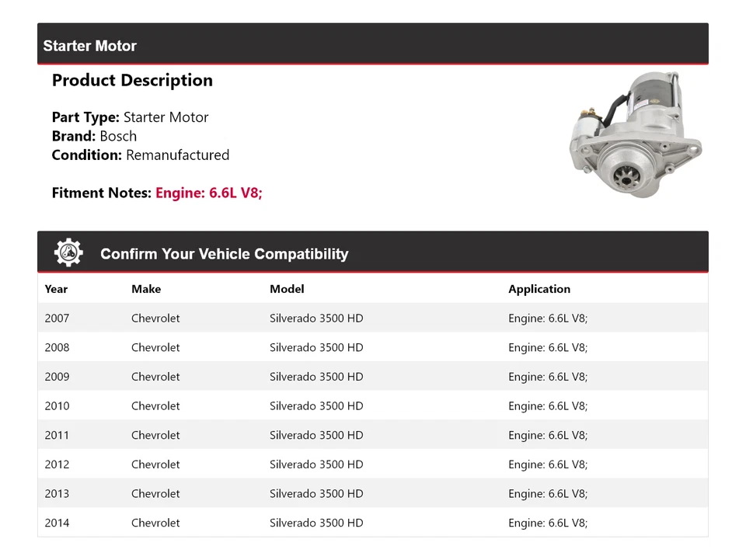This screenshot has width=746, height=560.
Task: Click the red Engine 6.6L V8 fitment note
Action: pos(208,193)
